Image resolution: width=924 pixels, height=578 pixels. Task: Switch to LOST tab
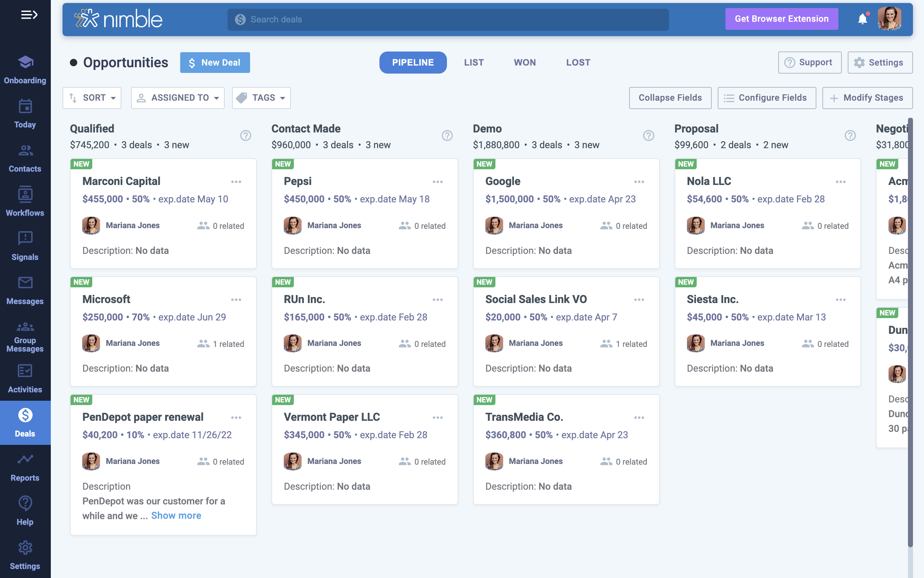coord(578,62)
